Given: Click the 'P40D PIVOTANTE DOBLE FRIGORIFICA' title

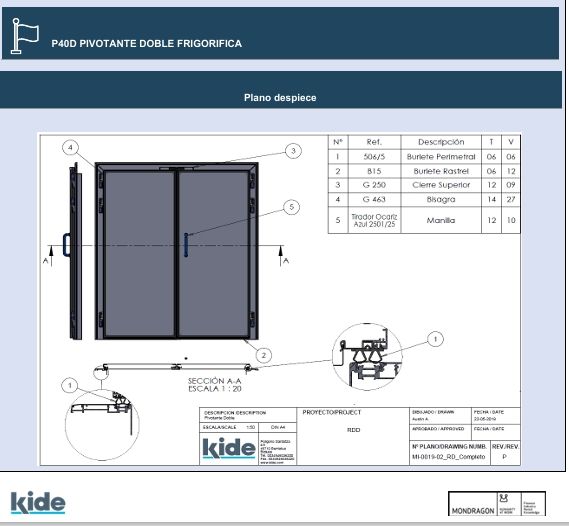Looking at the screenshot, I should click(147, 44).
